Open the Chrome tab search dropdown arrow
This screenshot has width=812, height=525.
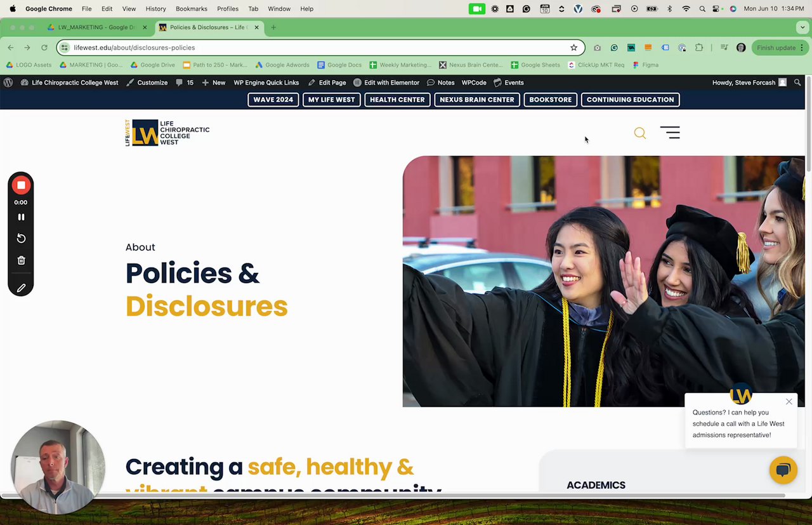802,27
